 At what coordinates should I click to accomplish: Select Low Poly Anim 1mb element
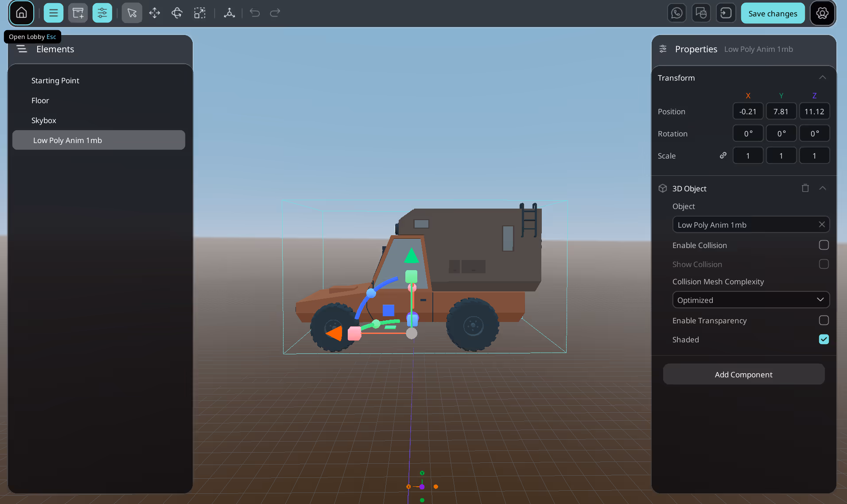pyautogui.click(x=99, y=140)
